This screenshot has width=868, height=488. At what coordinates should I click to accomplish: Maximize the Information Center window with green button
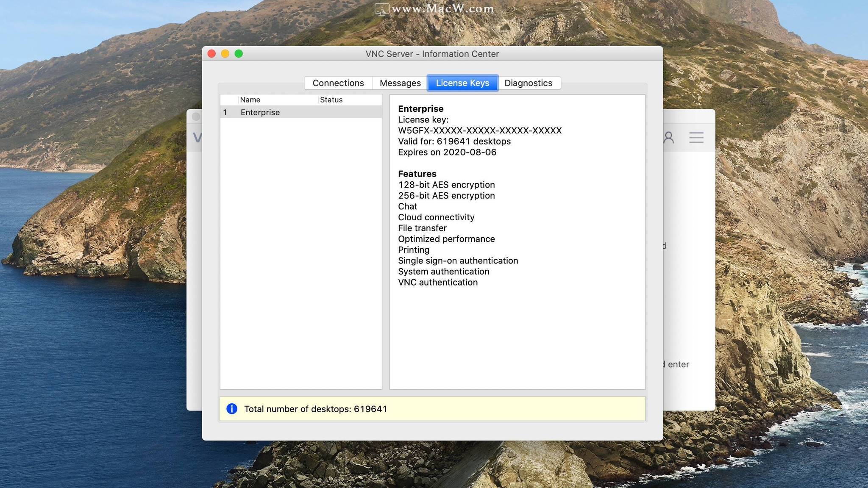pos(239,54)
